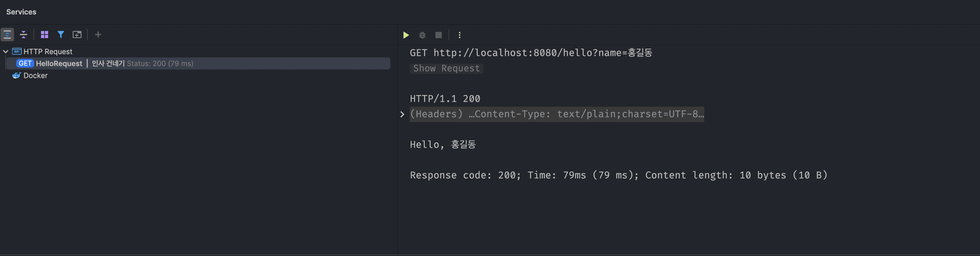Click the Services panel title
Viewport: 980px width, 256px height.
click(21, 12)
